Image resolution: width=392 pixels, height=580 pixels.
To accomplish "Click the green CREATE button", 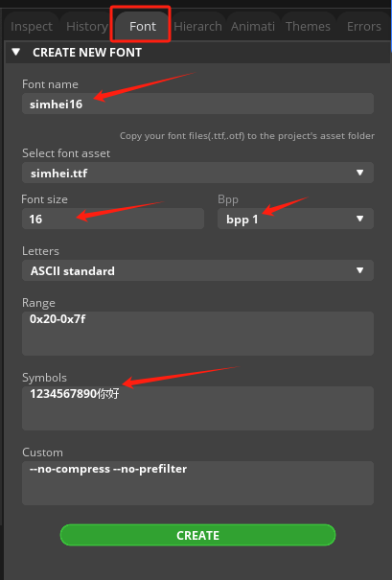I will pos(197,535).
